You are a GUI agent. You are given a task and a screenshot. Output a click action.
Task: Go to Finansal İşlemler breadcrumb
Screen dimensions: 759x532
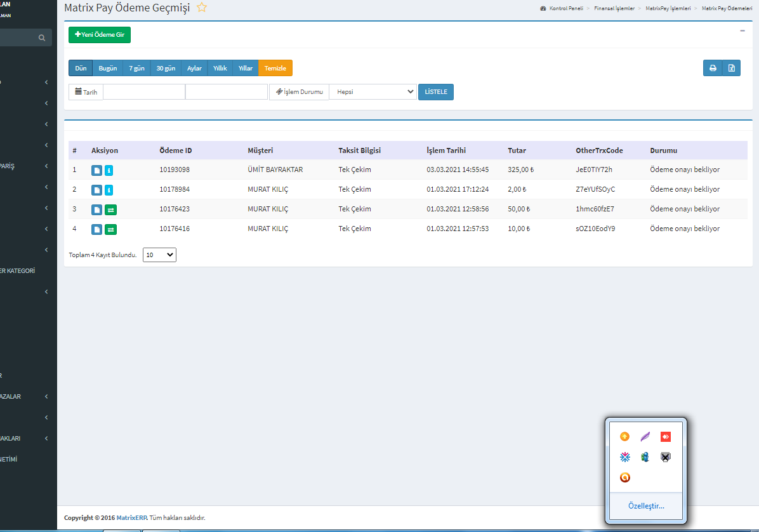[x=614, y=8]
